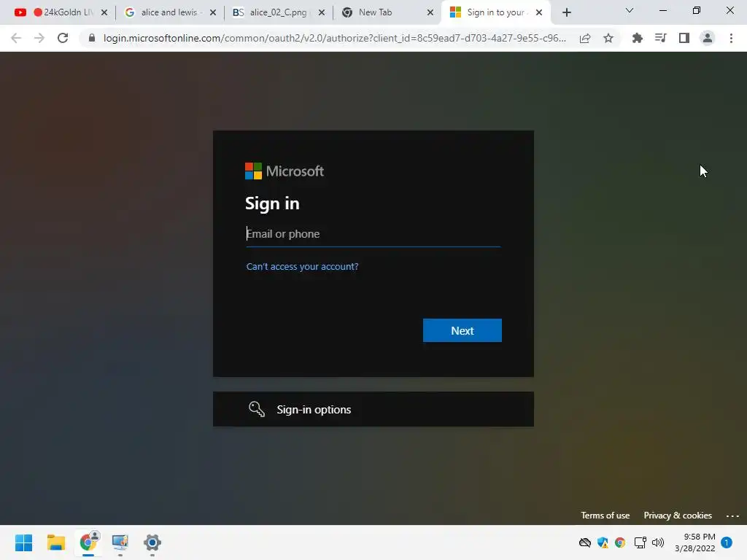Open a new browser tab with plus button
Viewport: 747px width, 560px height.
566,12
